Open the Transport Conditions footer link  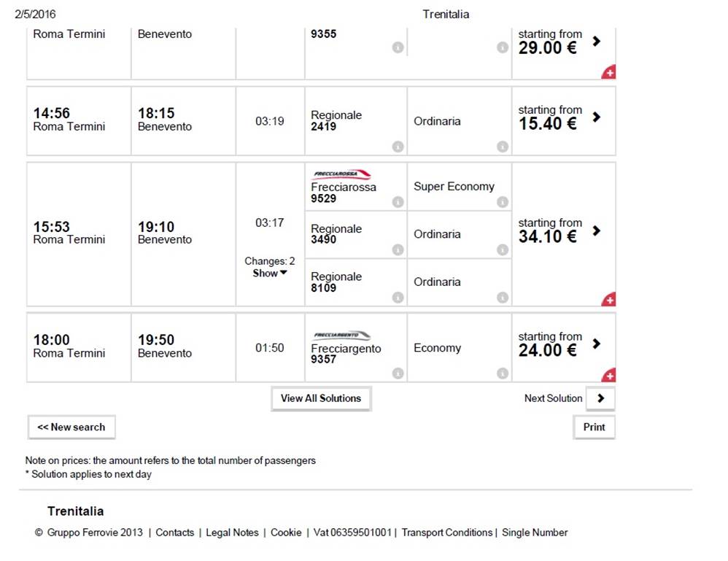(446, 533)
